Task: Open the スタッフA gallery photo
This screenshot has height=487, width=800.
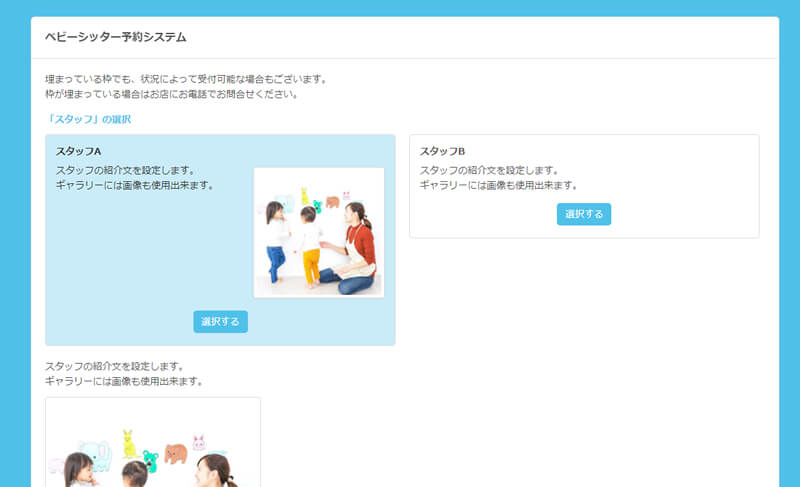Action: point(319,232)
